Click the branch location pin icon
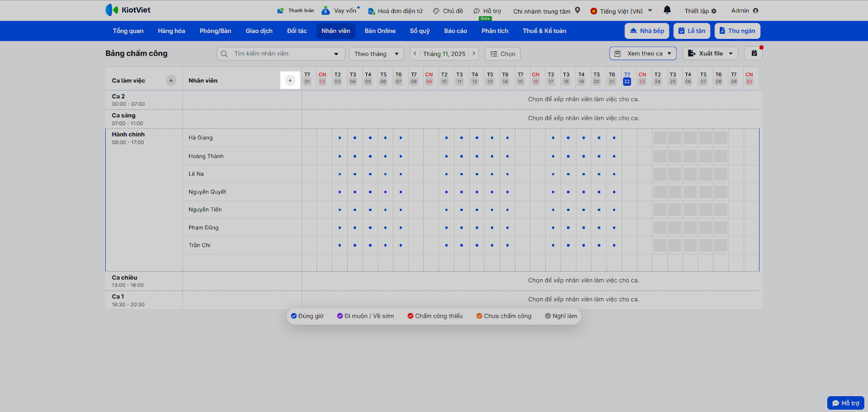This screenshot has height=412, width=868. 578,10
